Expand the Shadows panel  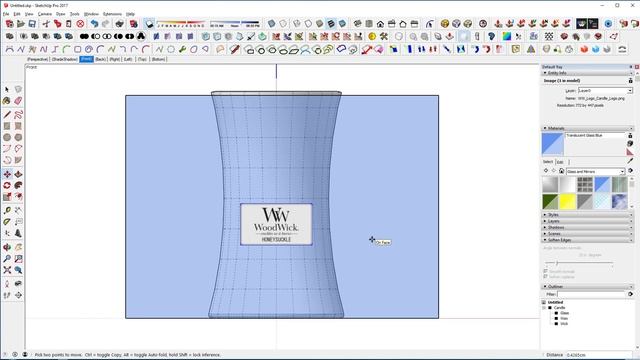(x=545, y=227)
